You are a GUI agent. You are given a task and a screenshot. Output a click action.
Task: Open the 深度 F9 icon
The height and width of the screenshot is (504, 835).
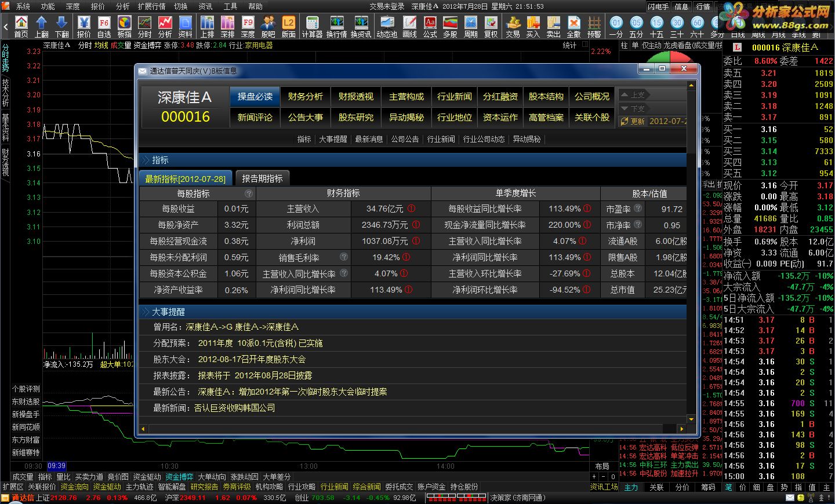[x=248, y=26]
